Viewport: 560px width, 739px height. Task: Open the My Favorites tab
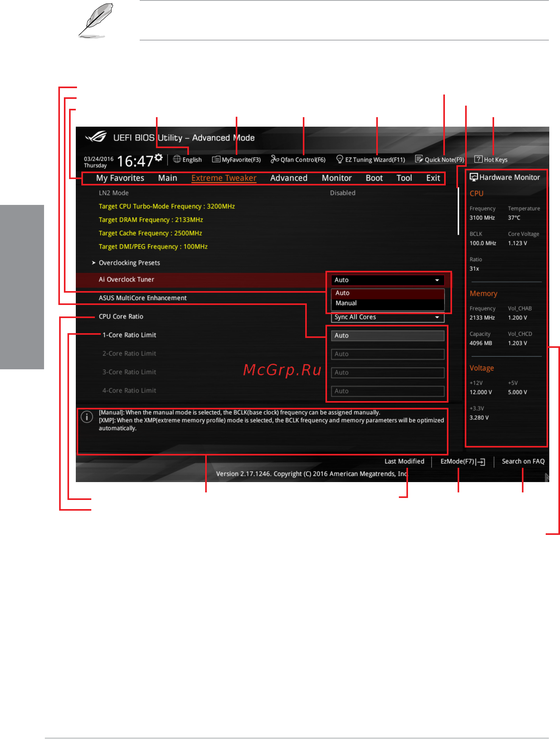pos(120,178)
